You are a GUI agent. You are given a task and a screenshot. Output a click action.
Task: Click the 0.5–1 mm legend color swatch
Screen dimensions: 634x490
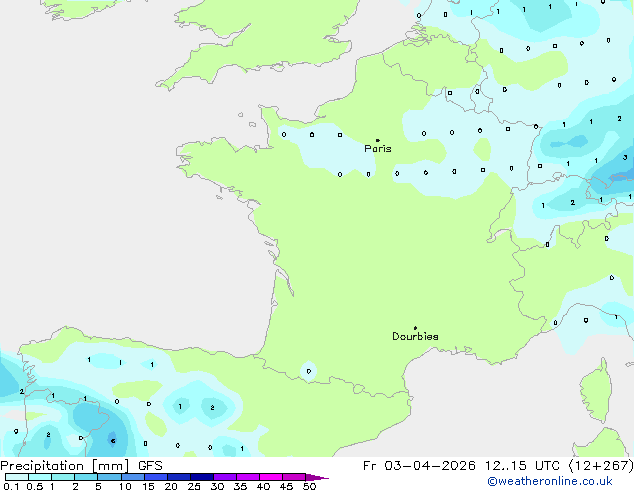(40, 477)
